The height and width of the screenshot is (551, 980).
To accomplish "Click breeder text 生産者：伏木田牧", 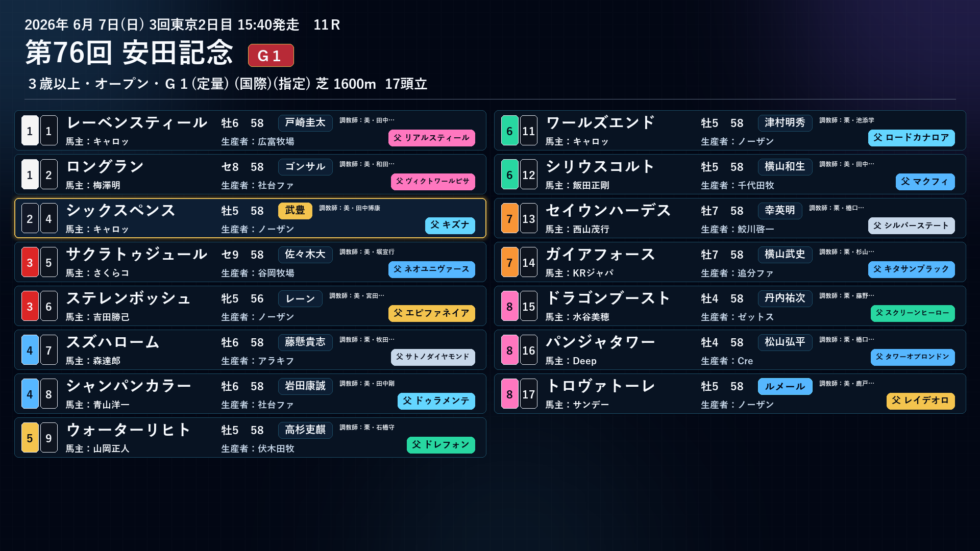I will [x=258, y=449].
